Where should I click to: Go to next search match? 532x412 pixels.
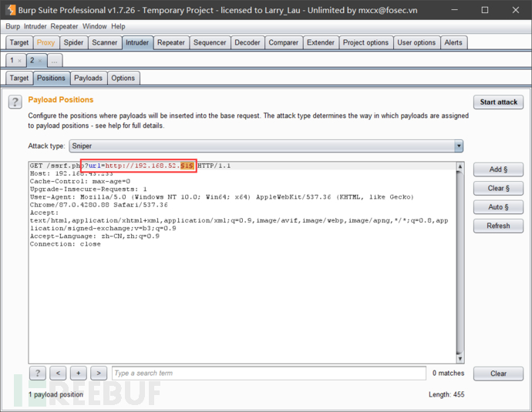pos(98,373)
